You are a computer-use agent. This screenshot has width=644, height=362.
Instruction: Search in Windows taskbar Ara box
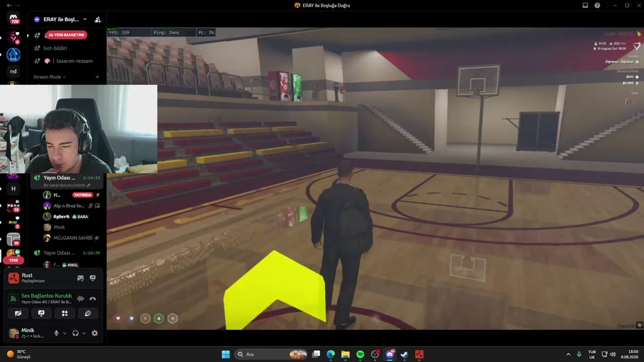[271, 354]
